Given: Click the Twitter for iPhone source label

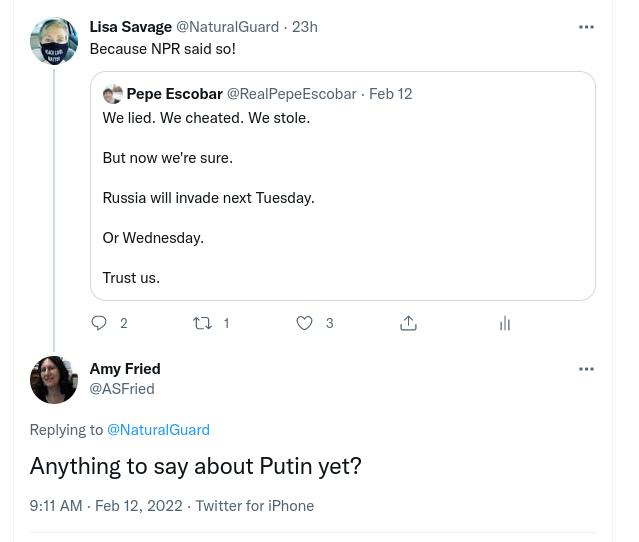Looking at the screenshot, I should (x=255, y=506).
